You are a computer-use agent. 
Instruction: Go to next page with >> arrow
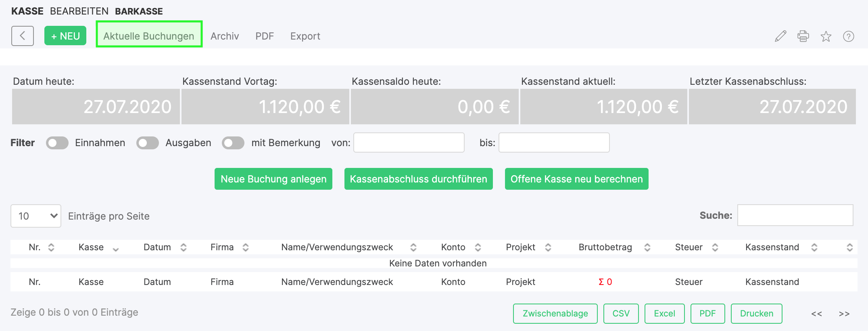[x=844, y=314]
